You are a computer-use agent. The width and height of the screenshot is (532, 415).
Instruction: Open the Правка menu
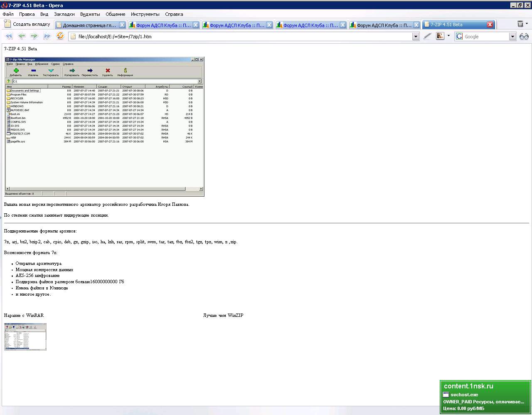click(x=27, y=14)
